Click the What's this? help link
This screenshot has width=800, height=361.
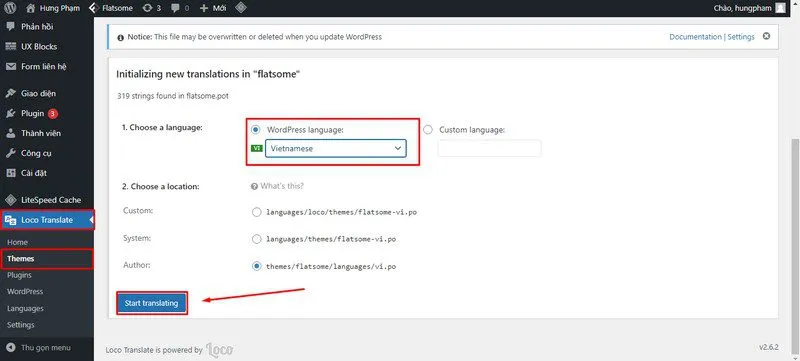pos(282,186)
